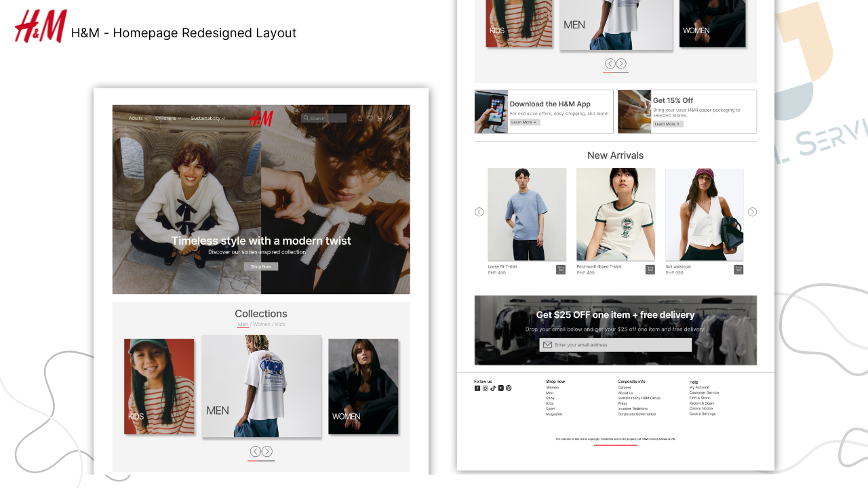Open the Report A Scam footer link

(702, 403)
